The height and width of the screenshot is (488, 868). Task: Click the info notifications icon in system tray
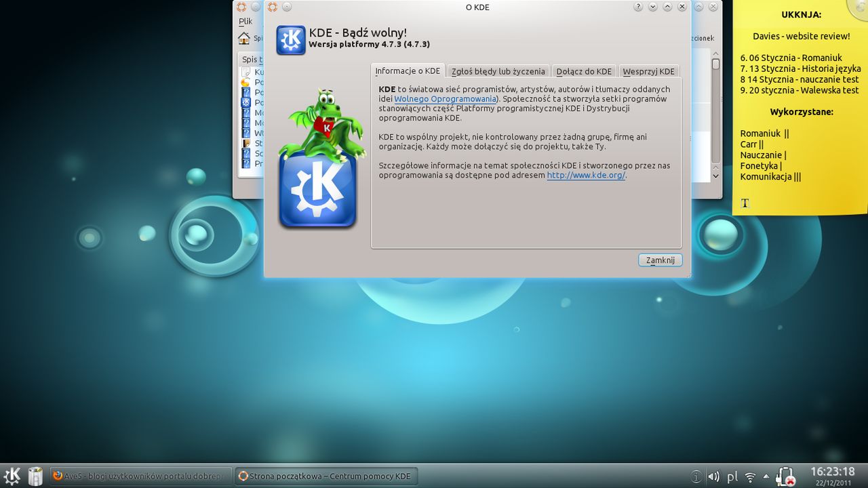click(696, 476)
